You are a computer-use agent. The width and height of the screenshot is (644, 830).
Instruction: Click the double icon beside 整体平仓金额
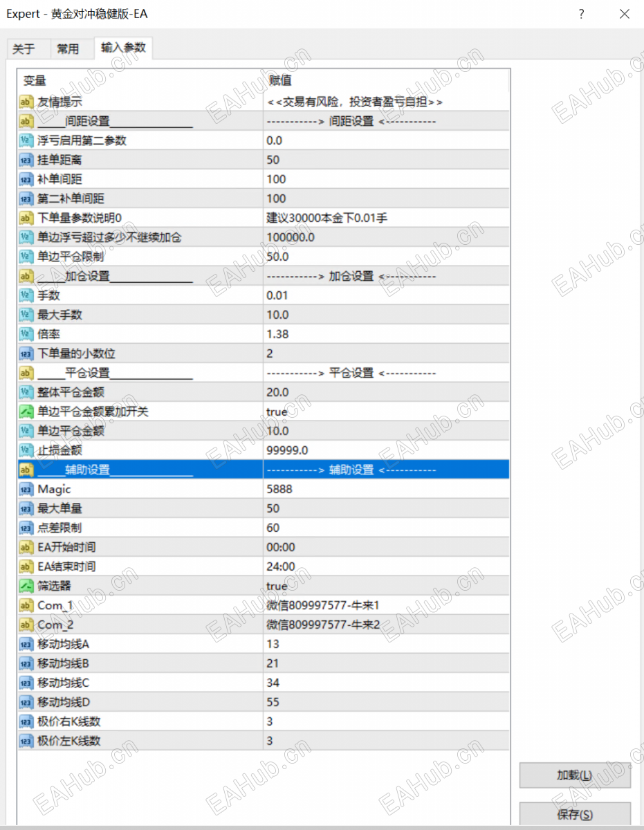pos(26,392)
